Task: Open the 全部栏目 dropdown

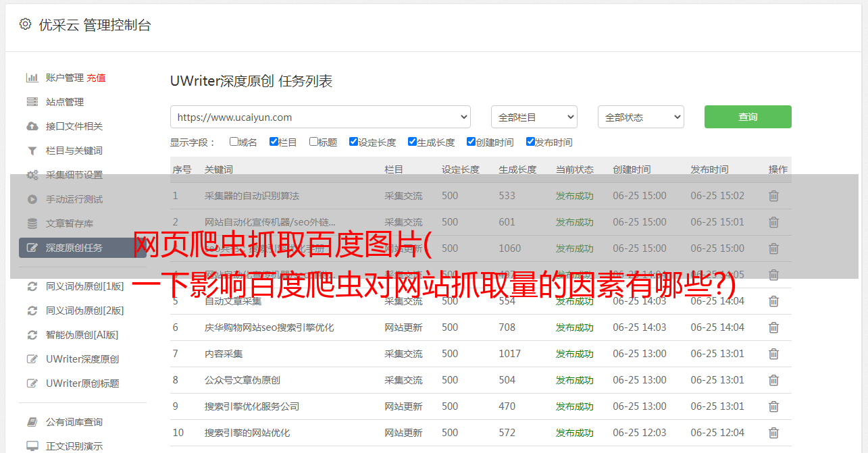Action: tap(534, 117)
